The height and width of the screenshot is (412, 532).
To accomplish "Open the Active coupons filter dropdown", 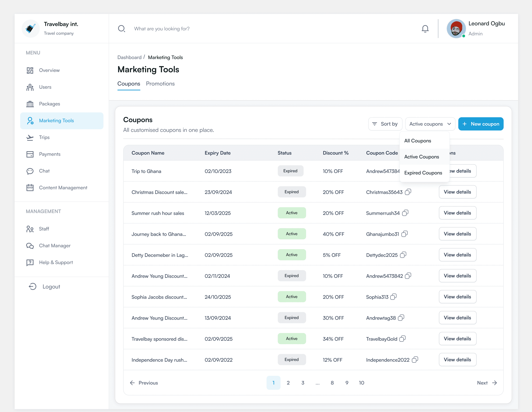I will click(x=430, y=124).
